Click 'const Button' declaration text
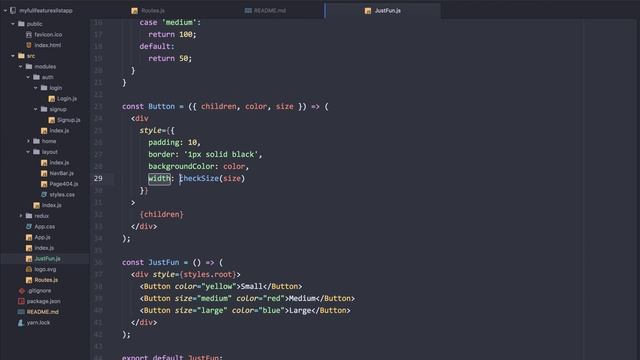Viewport: 640px width, 360px height. [x=148, y=107]
